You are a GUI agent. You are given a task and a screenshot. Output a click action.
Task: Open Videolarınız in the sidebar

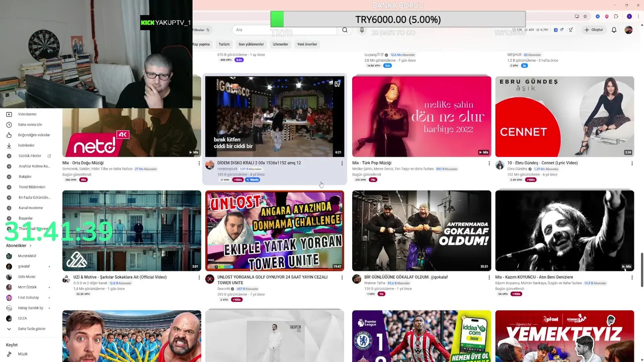click(x=28, y=114)
